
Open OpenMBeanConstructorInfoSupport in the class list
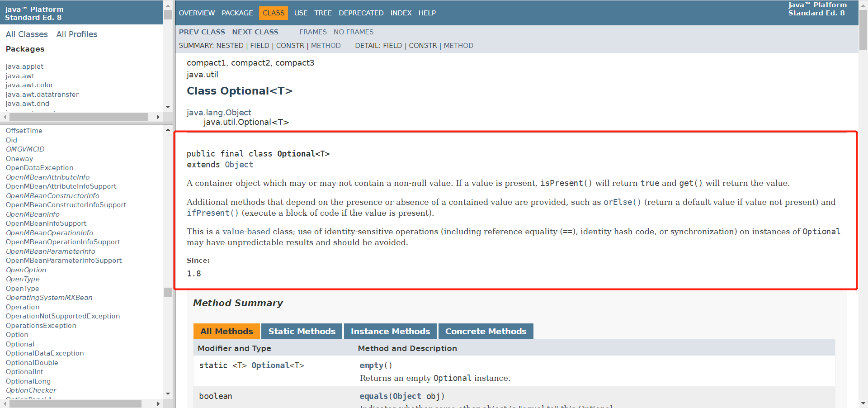pos(66,205)
